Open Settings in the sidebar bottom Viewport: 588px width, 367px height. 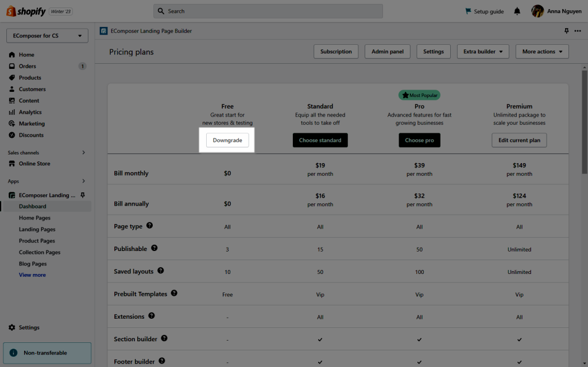(x=29, y=327)
